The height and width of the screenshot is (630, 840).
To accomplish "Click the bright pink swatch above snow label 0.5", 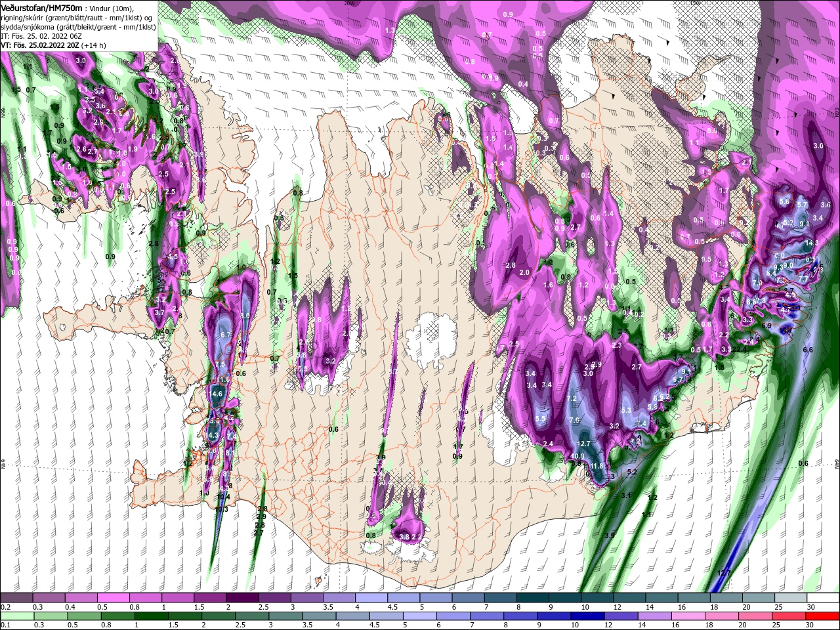I will (x=113, y=598).
